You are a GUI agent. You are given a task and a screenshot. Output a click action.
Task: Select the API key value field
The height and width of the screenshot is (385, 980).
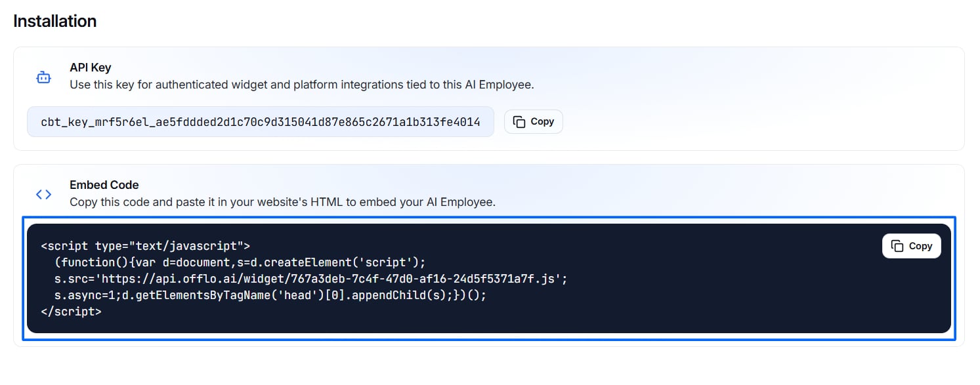(260, 122)
